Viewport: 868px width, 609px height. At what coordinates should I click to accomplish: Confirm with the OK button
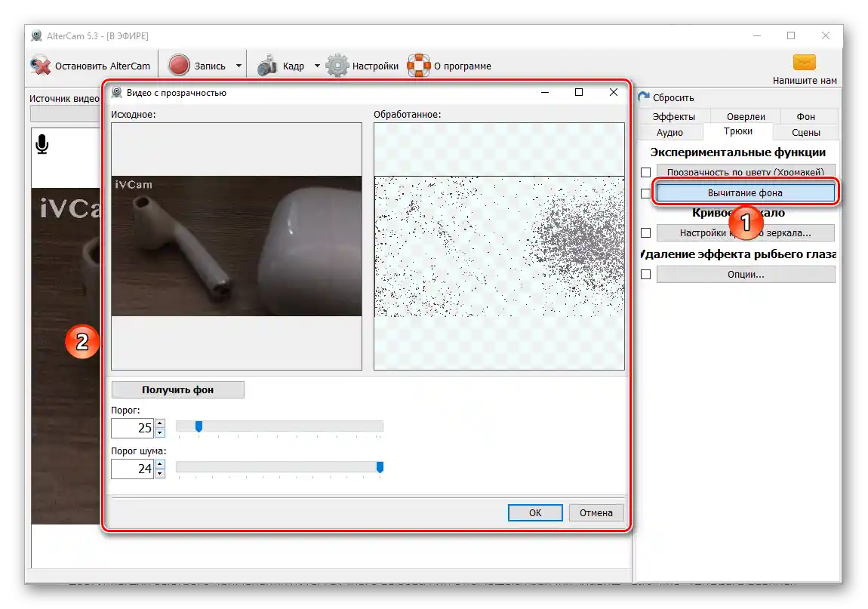pyautogui.click(x=534, y=512)
